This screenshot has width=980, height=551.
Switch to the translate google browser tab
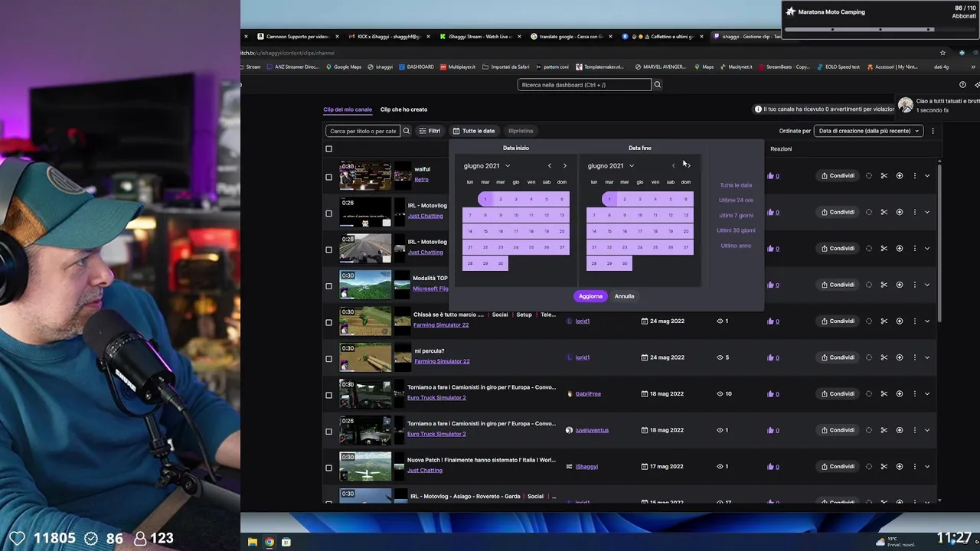(x=571, y=37)
